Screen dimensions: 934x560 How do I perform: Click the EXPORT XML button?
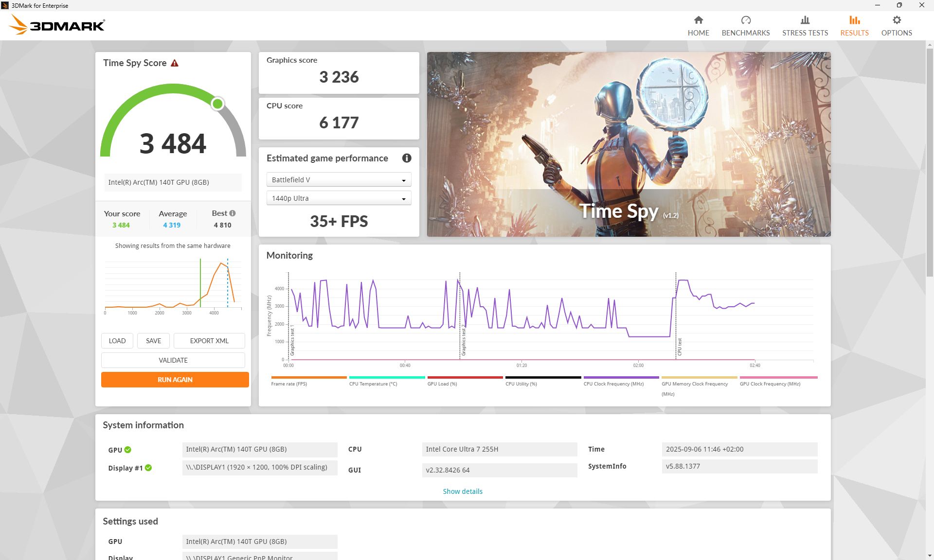tap(209, 341)
